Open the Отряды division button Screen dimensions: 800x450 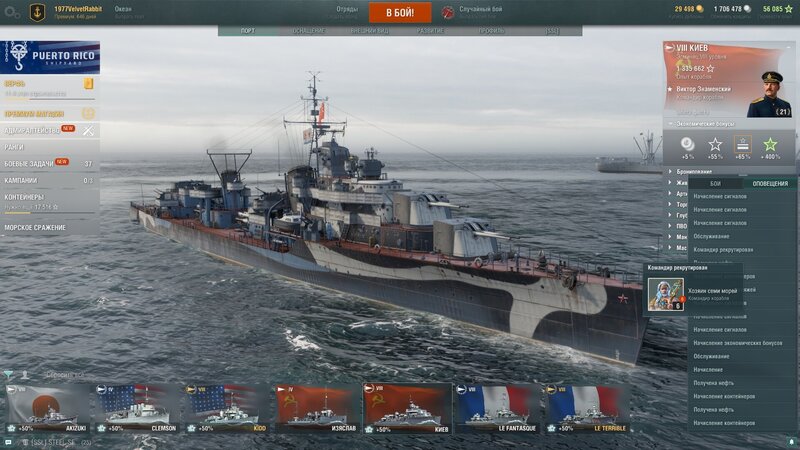[347, 9]
